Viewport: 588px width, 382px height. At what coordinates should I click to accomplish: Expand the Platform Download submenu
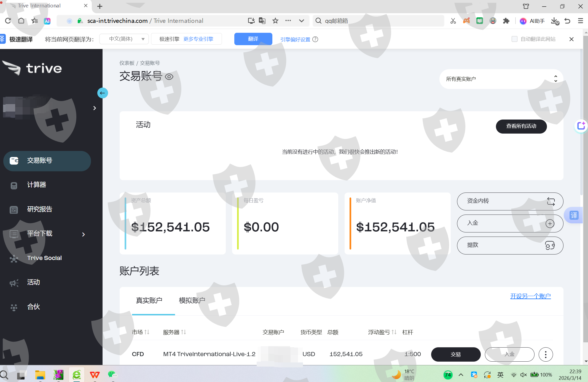[83, 234]
